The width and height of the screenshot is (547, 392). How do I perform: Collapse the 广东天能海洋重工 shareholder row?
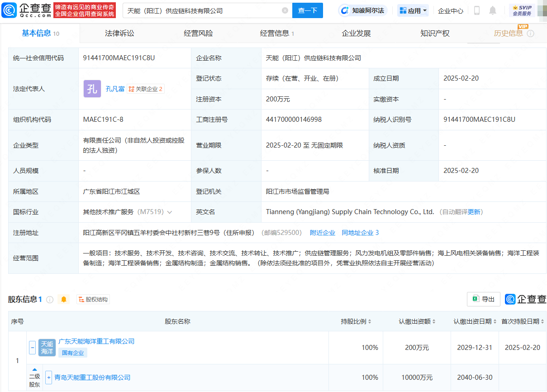point(32,348)
